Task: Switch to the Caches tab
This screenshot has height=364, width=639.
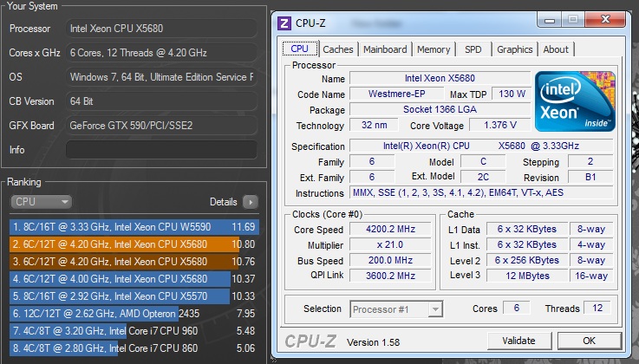Action: pyautogui.click(x=338, y=49)
